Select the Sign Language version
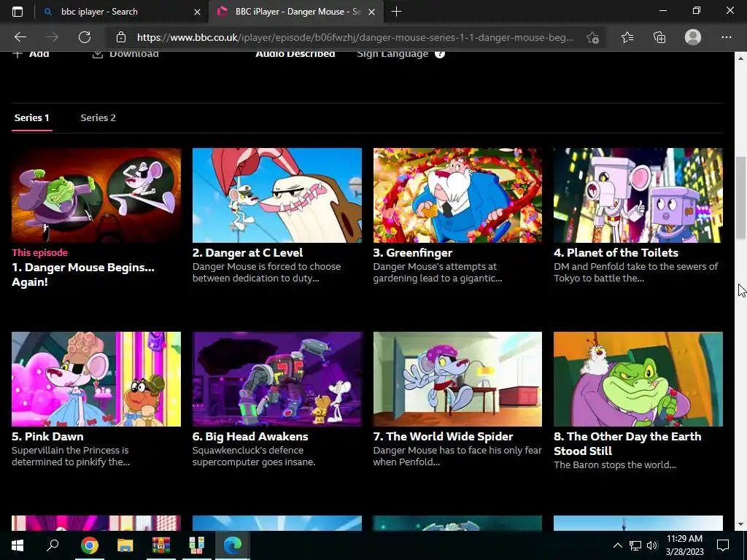The image size is (747, 560). click(x=392, y=54)
